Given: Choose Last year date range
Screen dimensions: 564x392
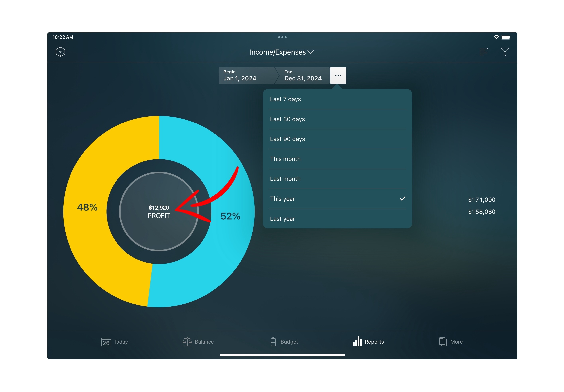Looking at the screenshot, I should (x=337, y=219).
